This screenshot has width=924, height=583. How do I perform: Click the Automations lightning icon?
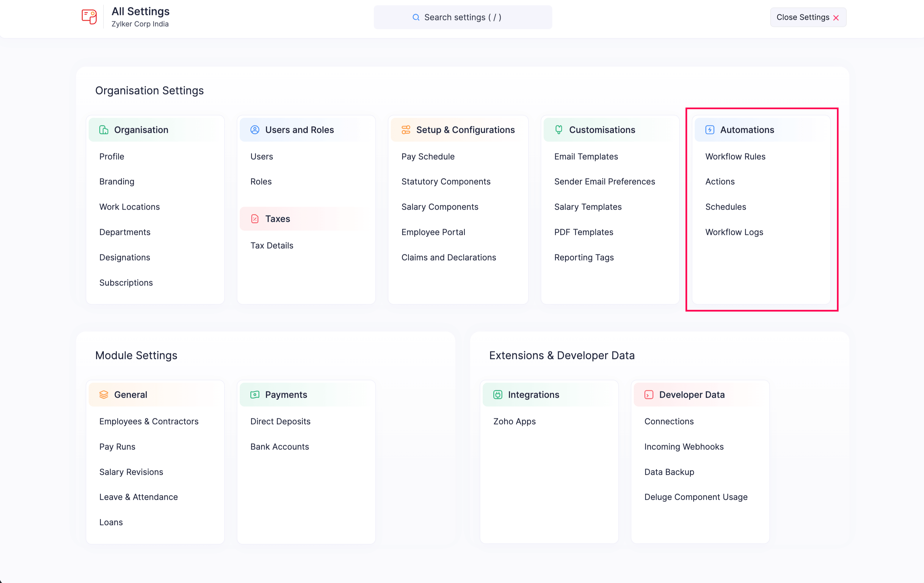[710, 130]
